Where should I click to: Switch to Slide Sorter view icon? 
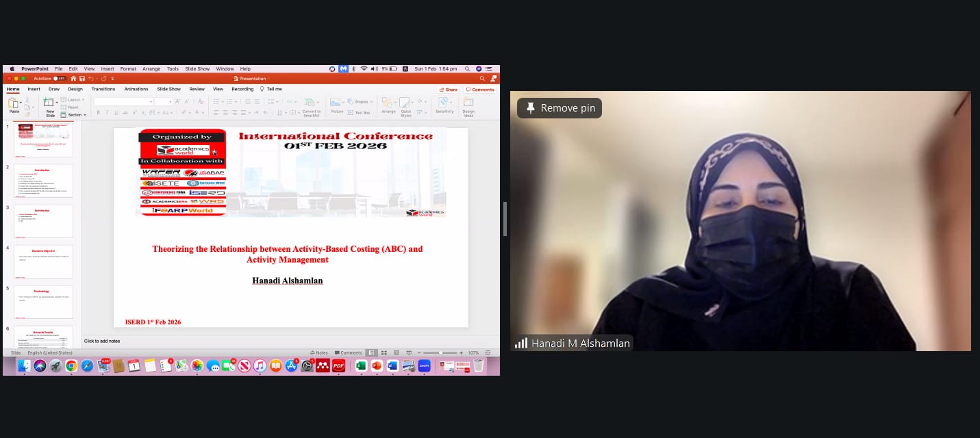[x=384, y=352]
